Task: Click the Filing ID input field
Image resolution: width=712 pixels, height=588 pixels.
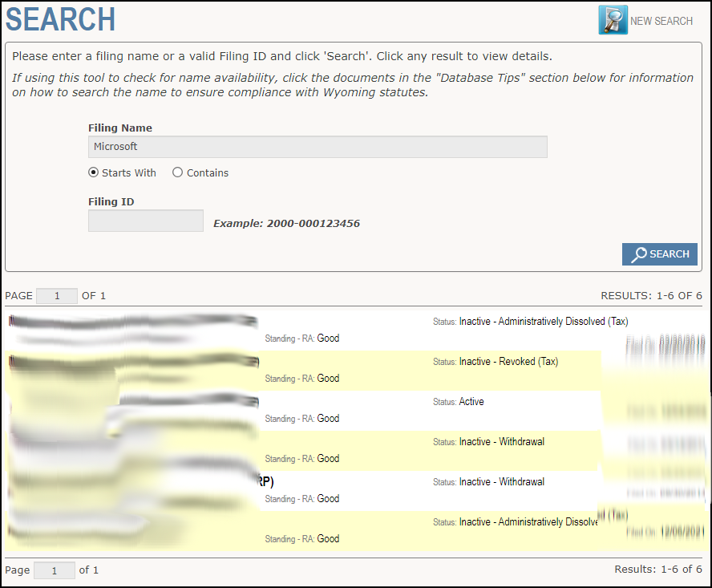Action: [x=146, y=221]
